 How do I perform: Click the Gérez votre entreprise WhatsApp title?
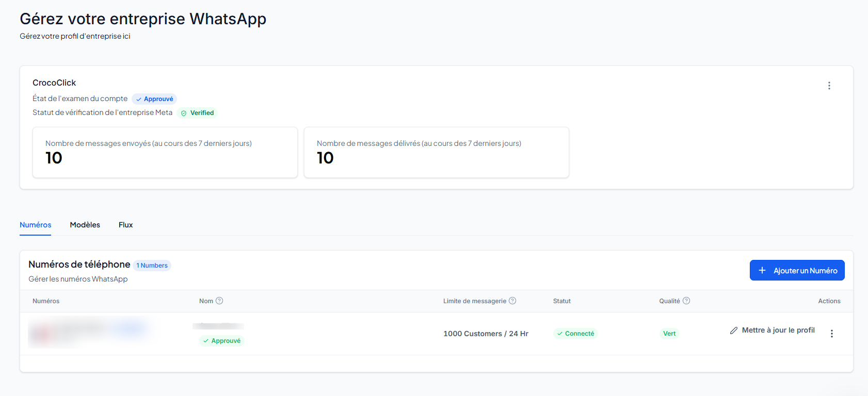143,19
